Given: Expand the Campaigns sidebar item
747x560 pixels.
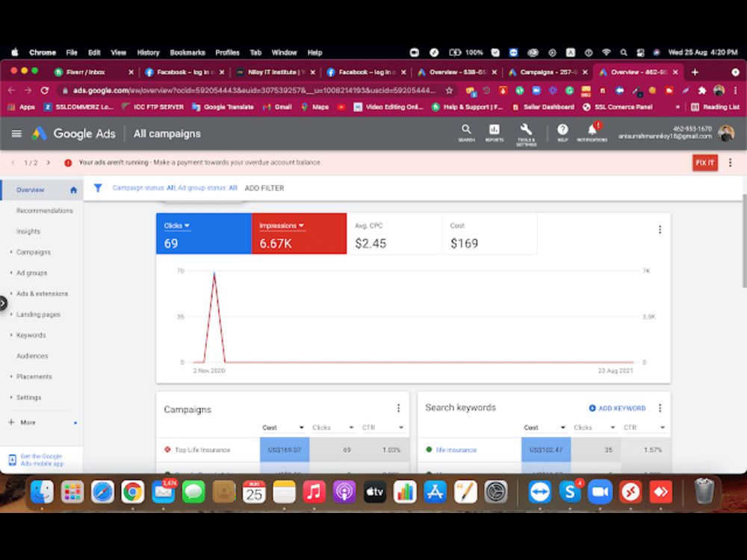Looking at the screenshot, I should click(x=11, y=252).
